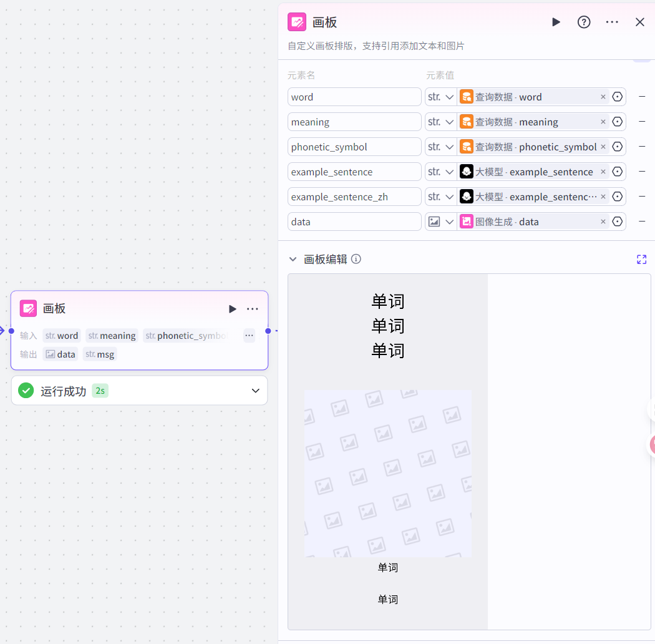Collapse the 画板编辑 section chevron
Screen dimensions: 655x644
pyautogui.click(x=293, y=259)
